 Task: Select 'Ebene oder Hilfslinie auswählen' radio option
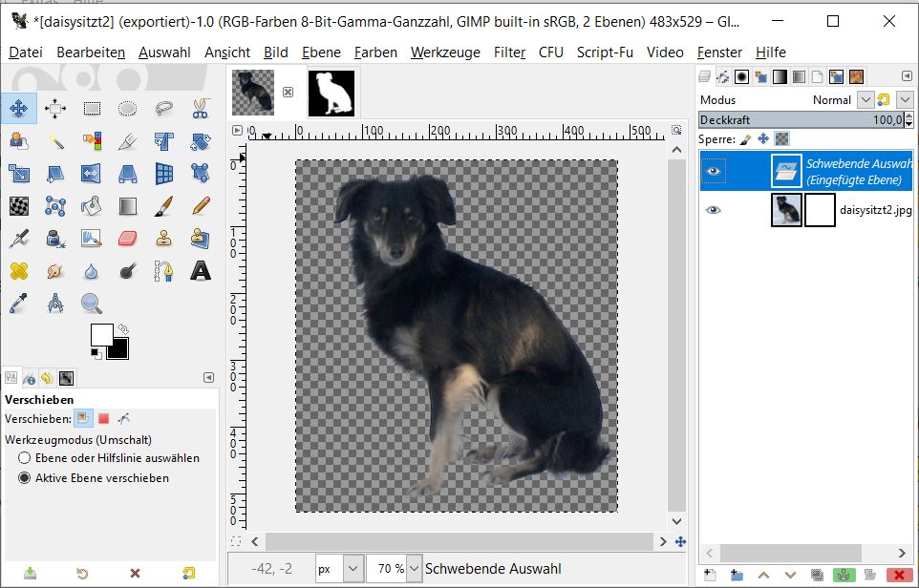click(x=25, y=458)
